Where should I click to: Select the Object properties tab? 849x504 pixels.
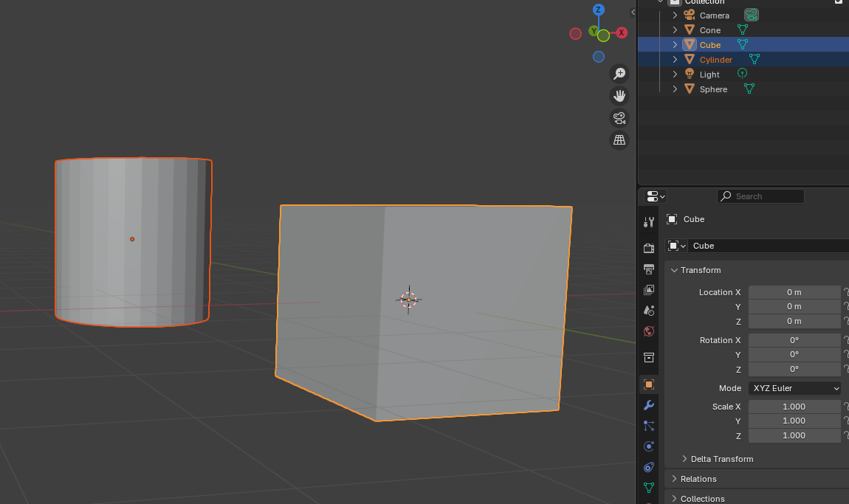tap(649, 384)
